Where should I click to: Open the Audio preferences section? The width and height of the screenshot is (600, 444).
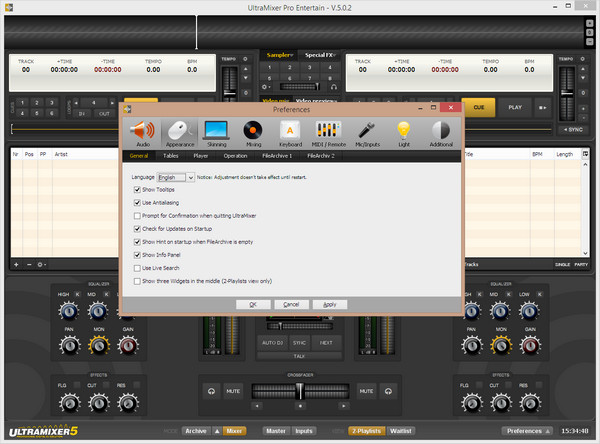coord(143,133)
